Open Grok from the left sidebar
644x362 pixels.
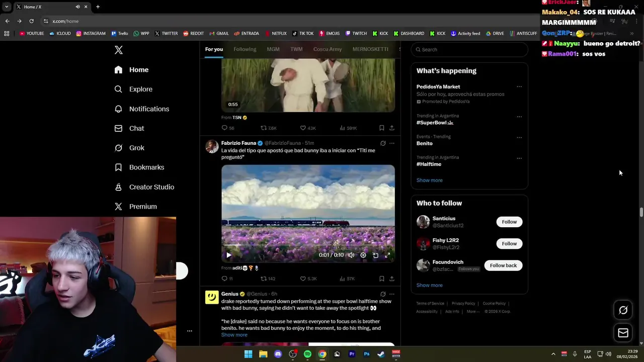[129, 148]
